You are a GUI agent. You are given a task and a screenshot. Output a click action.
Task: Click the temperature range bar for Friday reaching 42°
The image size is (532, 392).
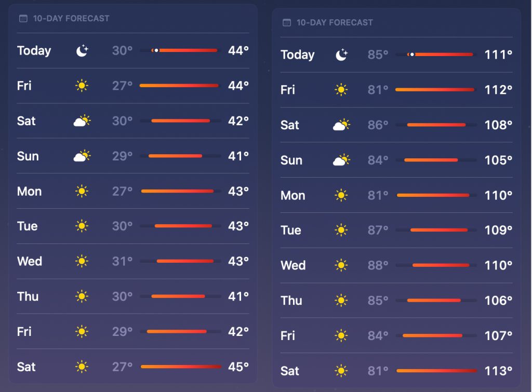coord(177,331)
